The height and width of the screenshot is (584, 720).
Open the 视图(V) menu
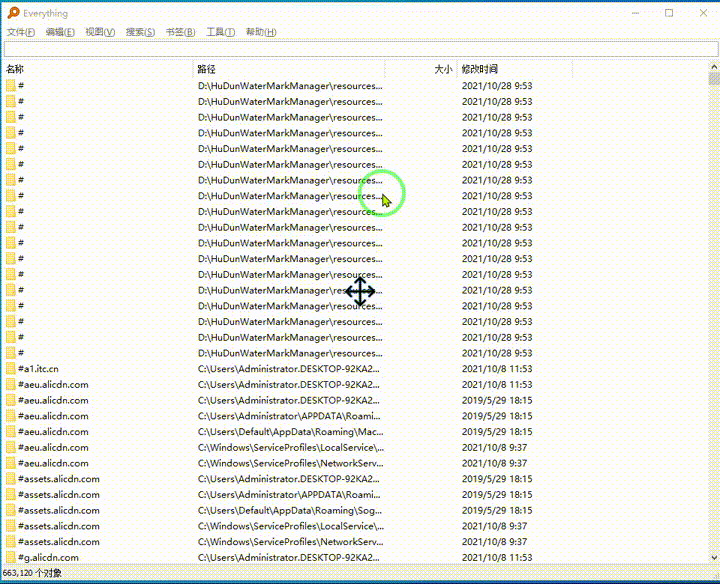point(100,32)
